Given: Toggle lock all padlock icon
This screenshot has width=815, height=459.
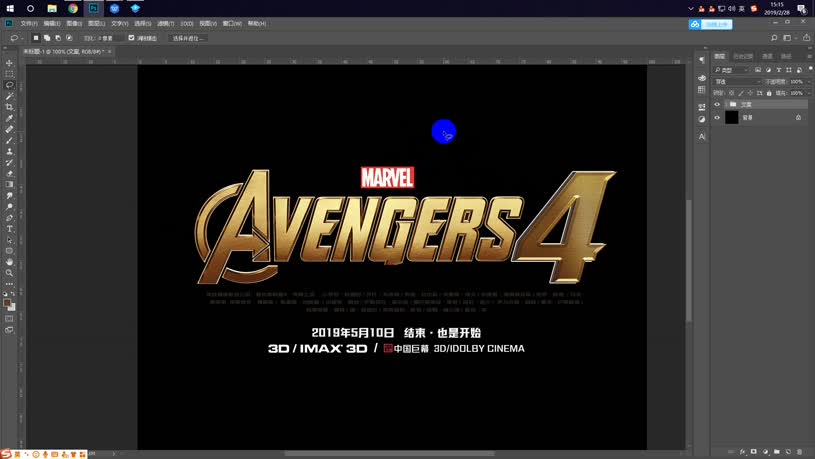Looking at the screenshot, I should coord(769,93).
